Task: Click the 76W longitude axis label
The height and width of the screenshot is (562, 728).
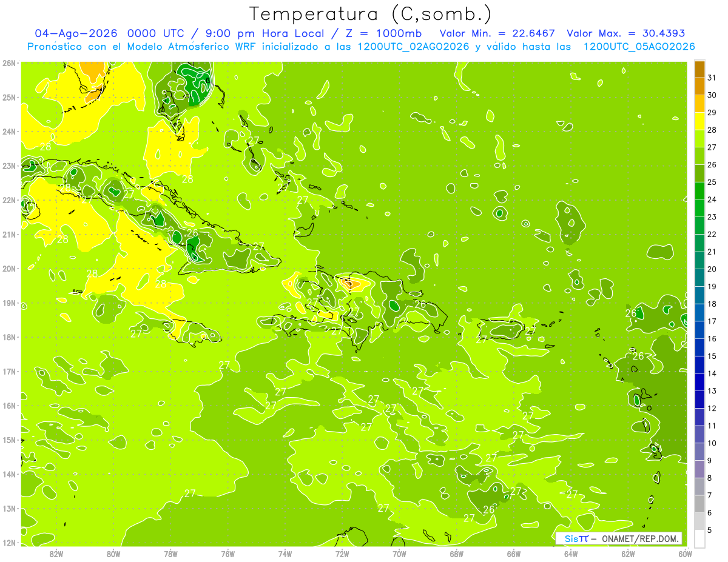Action: pos(227,554)
